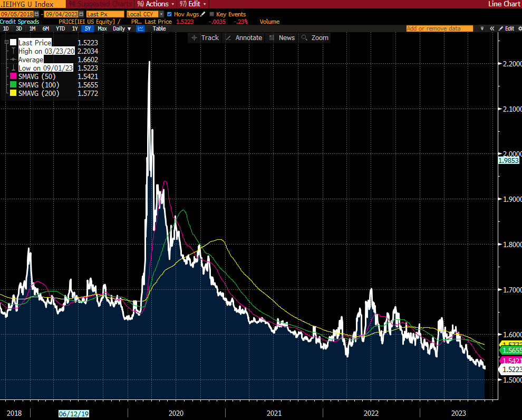This screenshot has height=420, width=522.
Task: Collapse panel using double-chevron icon
Action: [x=491, y=29]
